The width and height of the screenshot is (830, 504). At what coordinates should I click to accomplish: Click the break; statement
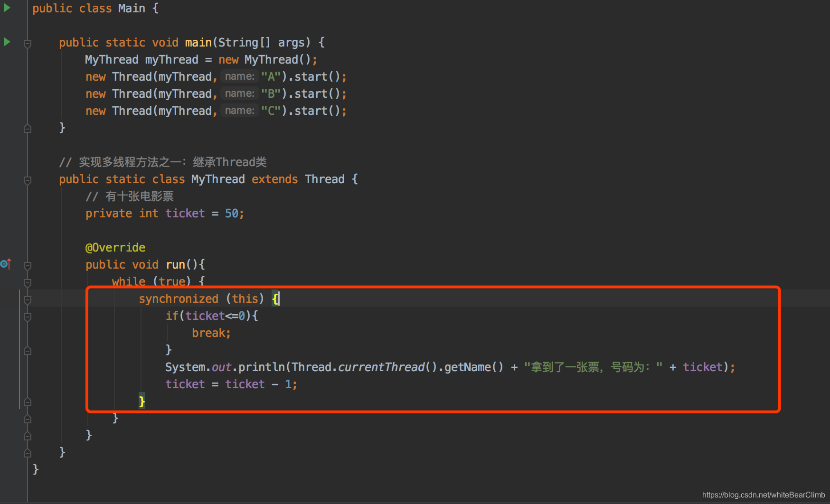(x=211, y=333)
